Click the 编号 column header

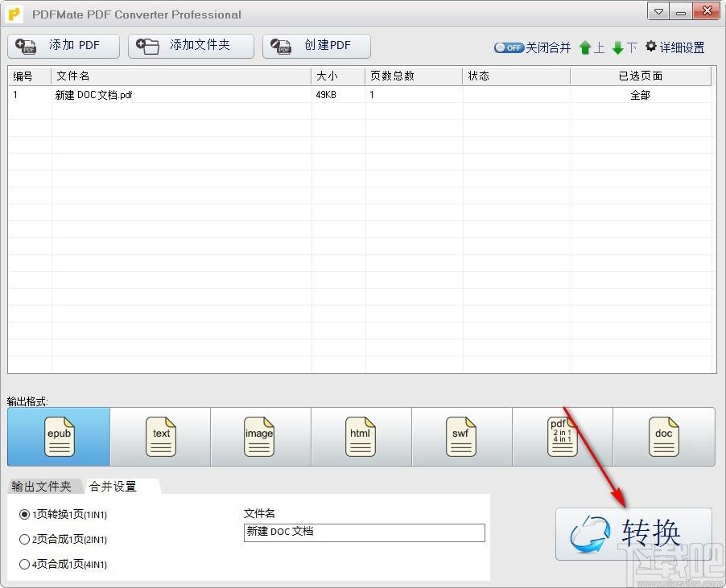(30, 76)
